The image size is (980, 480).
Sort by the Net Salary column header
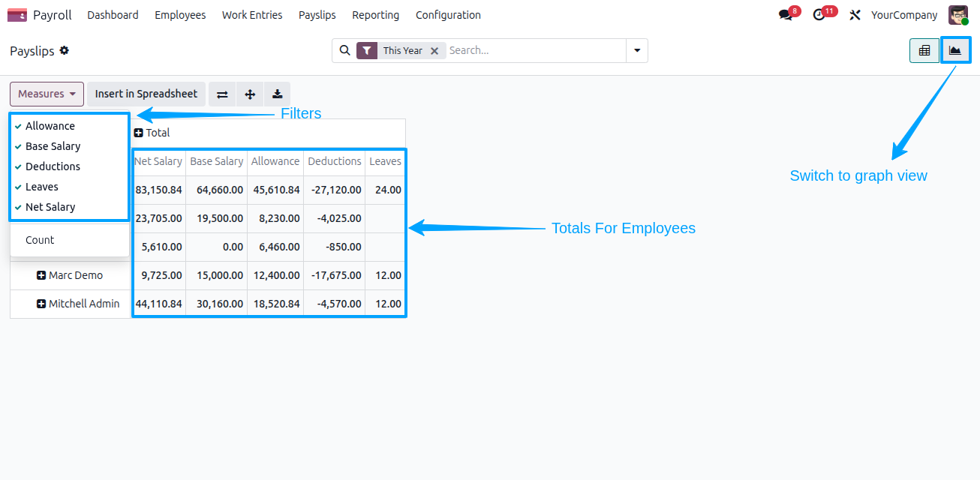point(158,161)
